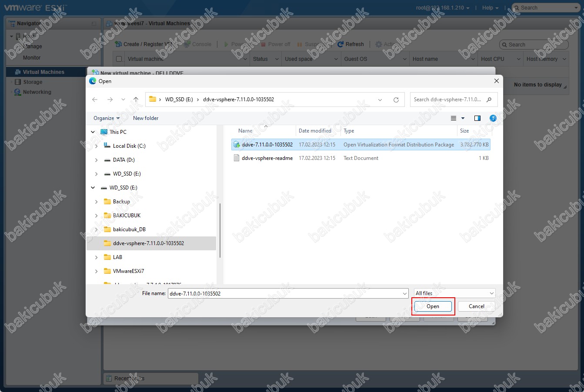Click the ESXi top search field
The height and width of the screenshot is (392, 584).
click(x=546, y=8)
